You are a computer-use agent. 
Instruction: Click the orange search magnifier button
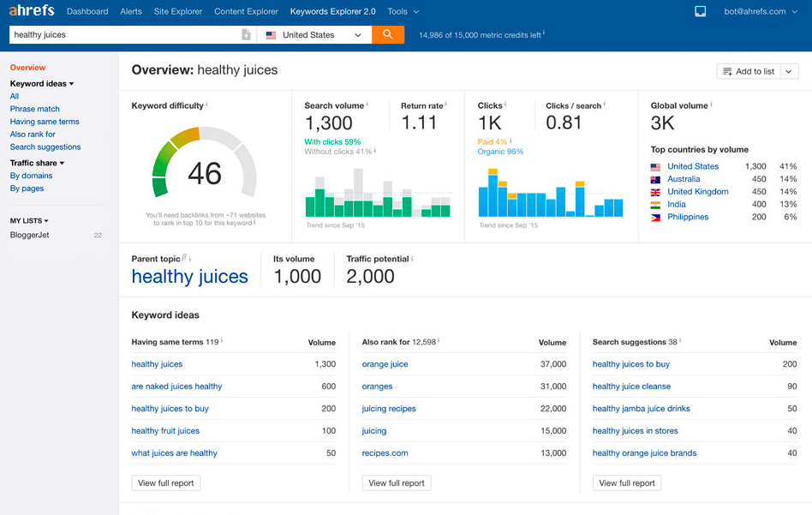[388, 35]
